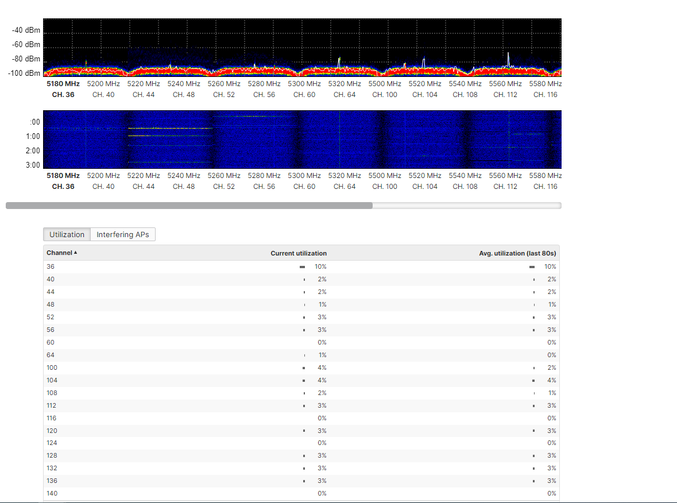Select the channel 140 table row
Viewport: 677px width, 503px height.
[x=301, y=493]
